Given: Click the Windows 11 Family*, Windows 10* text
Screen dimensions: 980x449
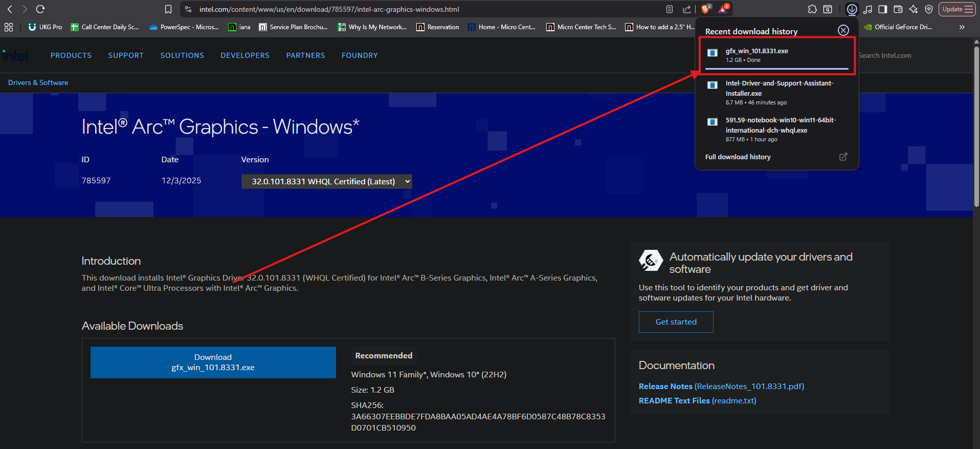Looking at the screenshot, I should point(429,375).
